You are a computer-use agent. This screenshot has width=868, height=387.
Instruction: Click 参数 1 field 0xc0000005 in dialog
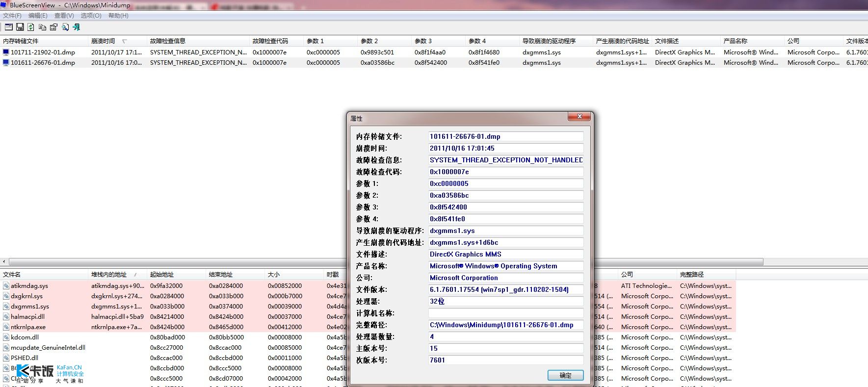pos(506,183)
